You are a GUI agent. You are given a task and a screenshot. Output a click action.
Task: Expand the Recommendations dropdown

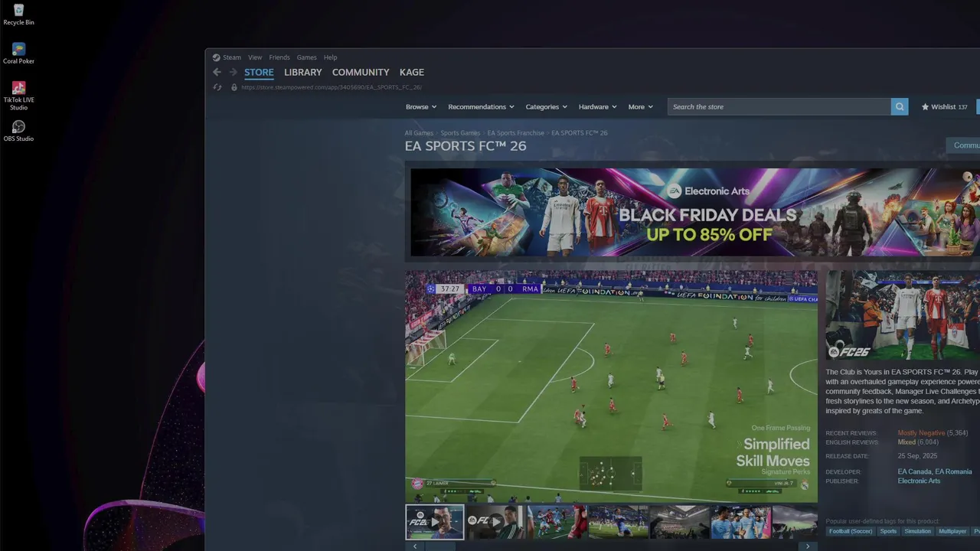tap(481, 107)
